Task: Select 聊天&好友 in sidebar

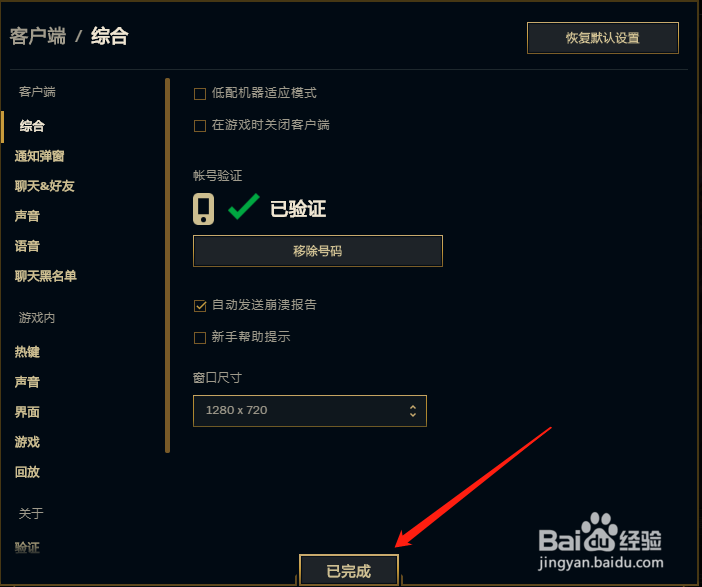Action: pyautogui.click(x=44, y=186)
